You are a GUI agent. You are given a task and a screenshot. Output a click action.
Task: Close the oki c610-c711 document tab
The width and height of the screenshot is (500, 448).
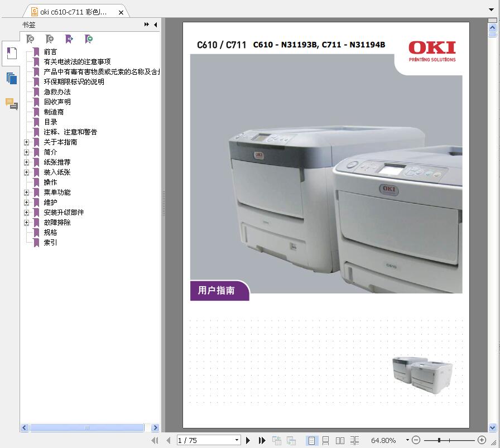[x=121, y=12]
